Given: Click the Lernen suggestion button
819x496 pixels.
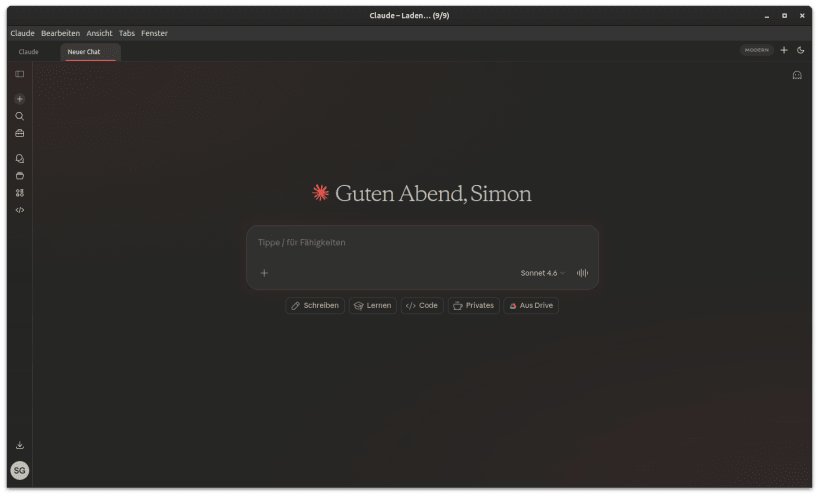Looking at the screenshot, I should click(x=372, y=305).
